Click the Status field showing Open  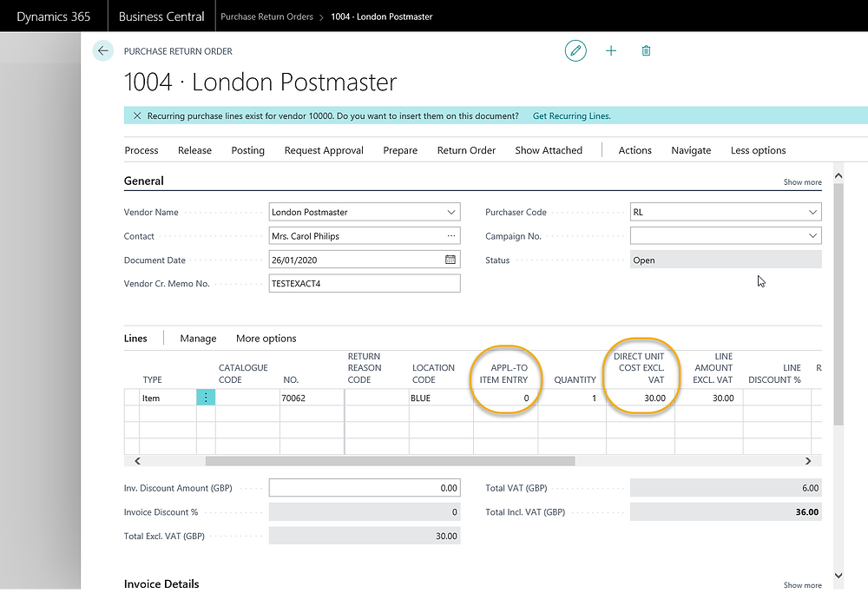[726, 260]
